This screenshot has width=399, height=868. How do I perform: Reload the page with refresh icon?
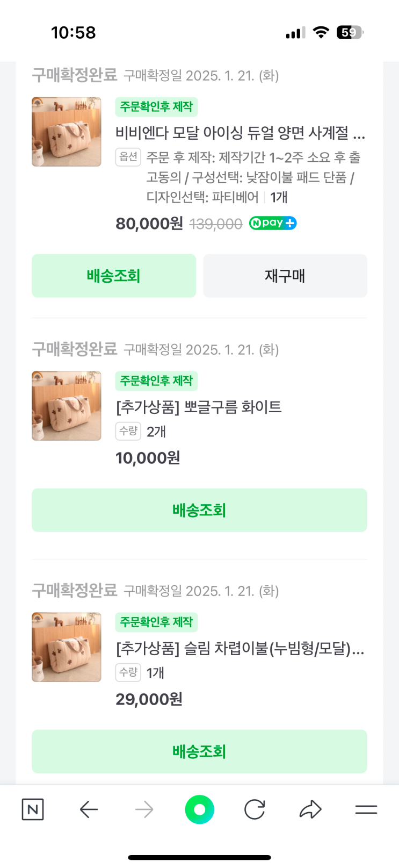(x=255, y=809)
